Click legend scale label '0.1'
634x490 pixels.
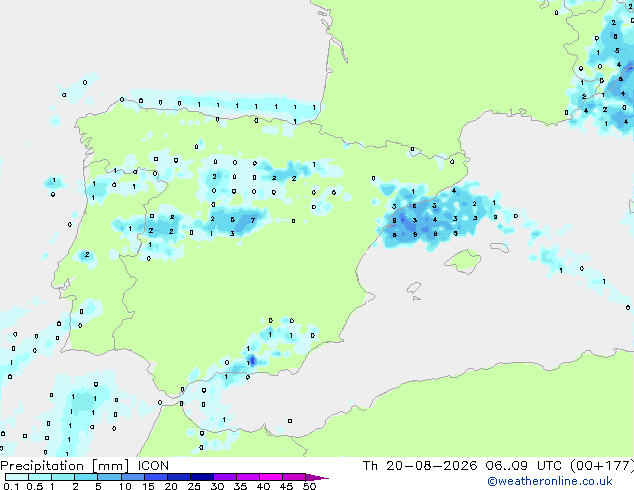coord(11,486)
